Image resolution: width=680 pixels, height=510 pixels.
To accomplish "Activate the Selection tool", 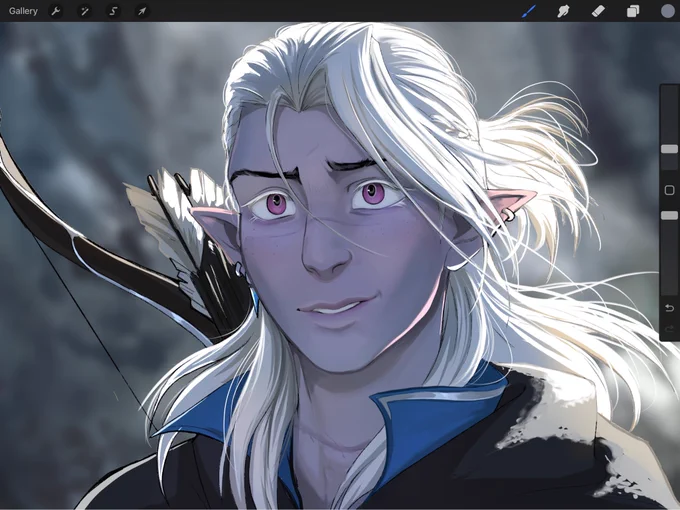I will tap(113, 11).
